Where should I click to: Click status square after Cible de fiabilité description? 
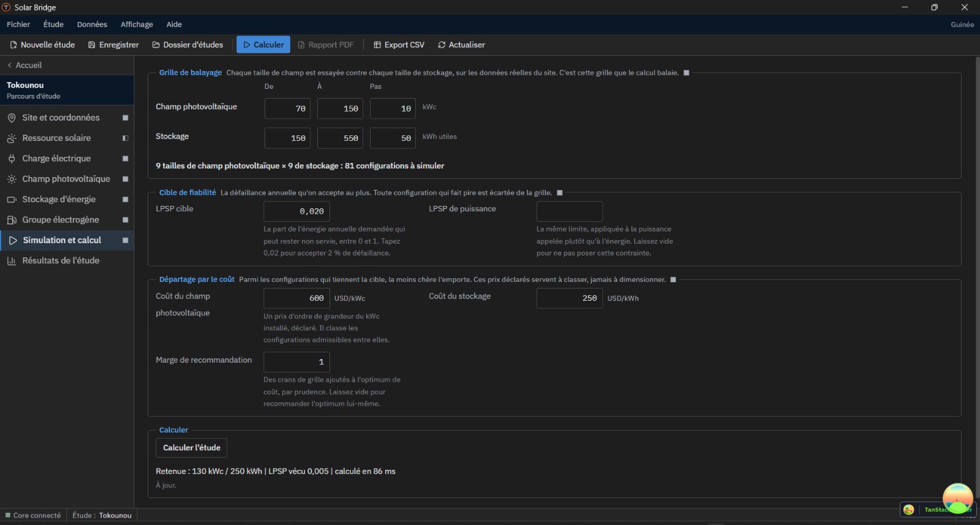(559, 192)
